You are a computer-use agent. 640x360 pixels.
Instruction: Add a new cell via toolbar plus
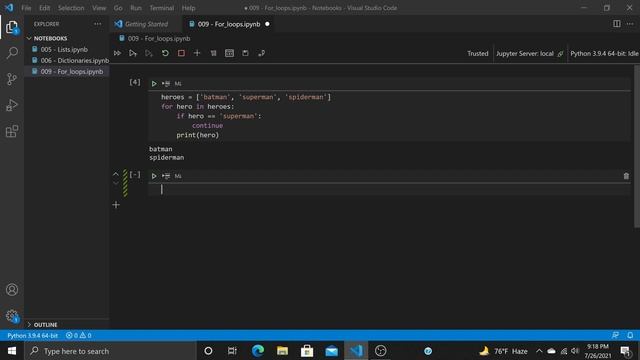click(x=197, y=53)
